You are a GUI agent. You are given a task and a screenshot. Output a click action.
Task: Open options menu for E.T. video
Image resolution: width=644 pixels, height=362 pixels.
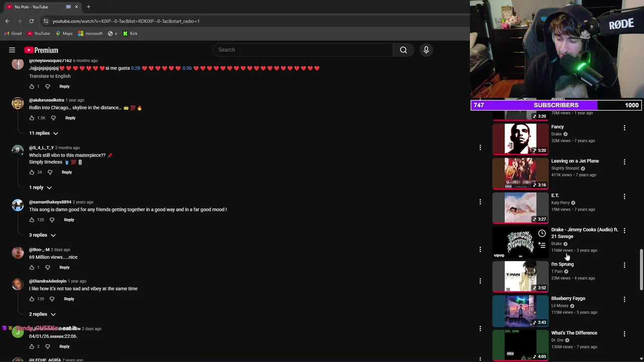[624, 196]
